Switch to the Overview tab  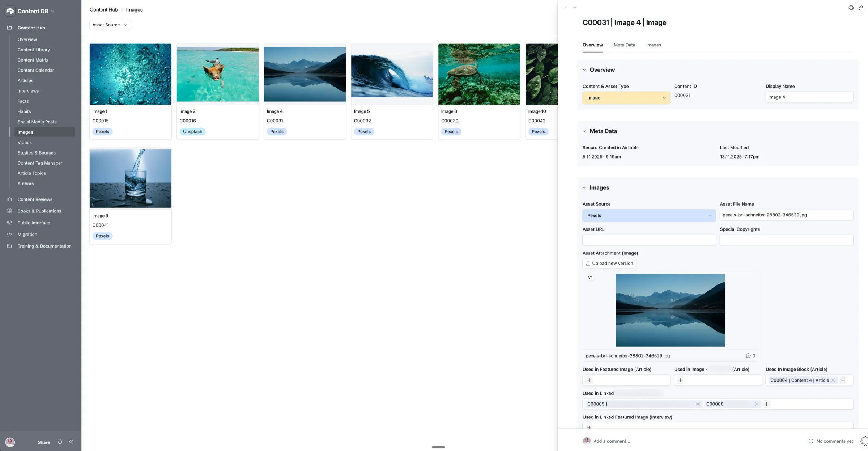pyautogui.click(x=592, y=45)
